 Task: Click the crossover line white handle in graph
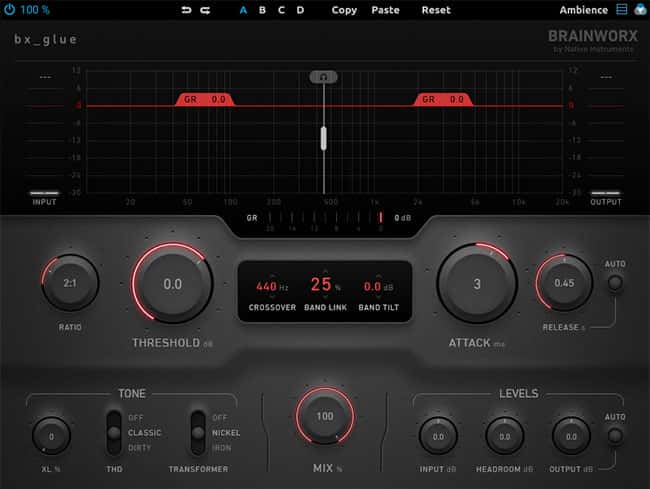[323, 138]
